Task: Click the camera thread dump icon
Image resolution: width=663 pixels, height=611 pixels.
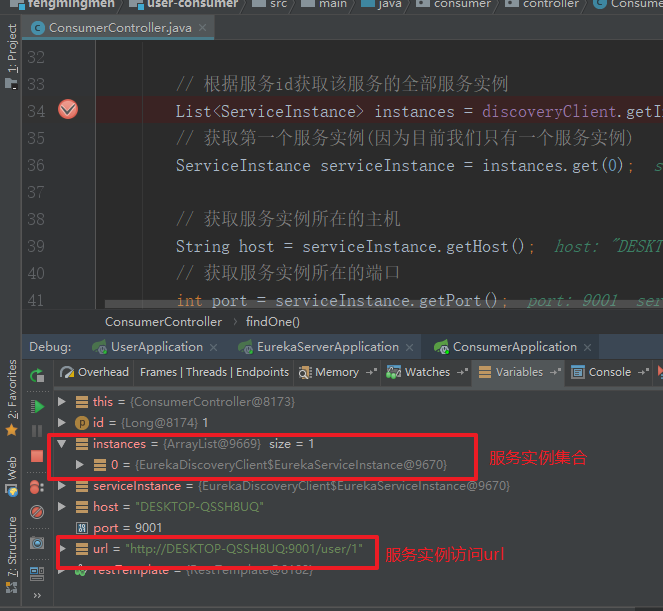Action: tap(37, 543)
